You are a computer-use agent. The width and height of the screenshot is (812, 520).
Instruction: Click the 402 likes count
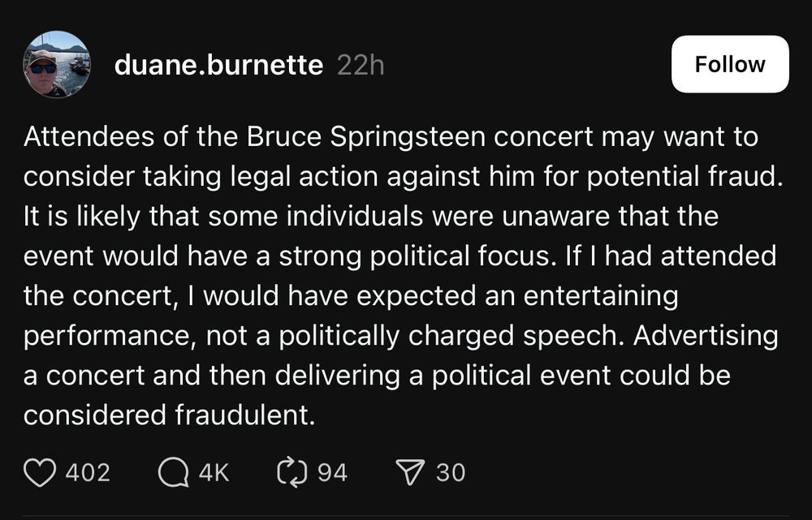pyautogui.click(x=88, y=473)
